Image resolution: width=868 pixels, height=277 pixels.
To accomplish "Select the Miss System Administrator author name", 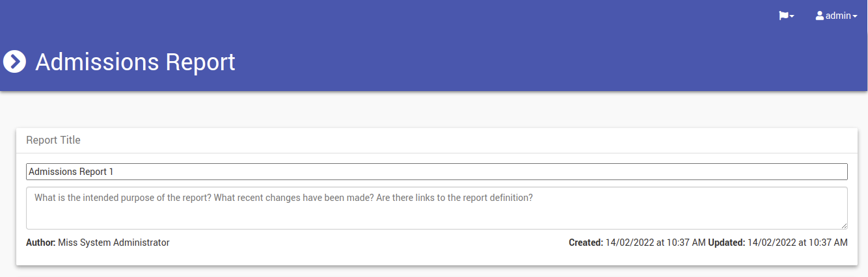I will tap(114, 243).
